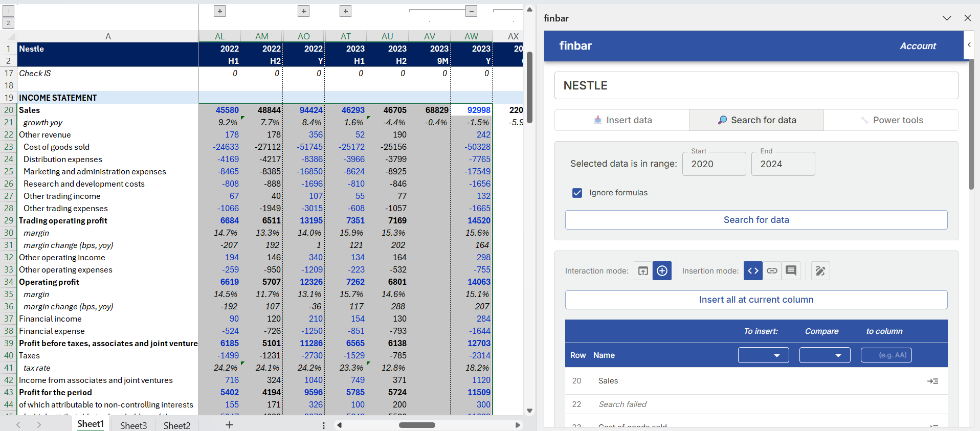Viewport: 980px width, 431px height.
Task: Select Sales cell 45580 in column AL
Action: [x=220, y=110]
